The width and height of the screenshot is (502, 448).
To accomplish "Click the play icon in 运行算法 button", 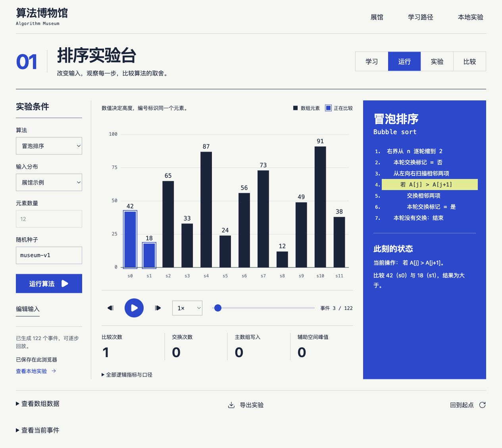I will coord(65,284).
